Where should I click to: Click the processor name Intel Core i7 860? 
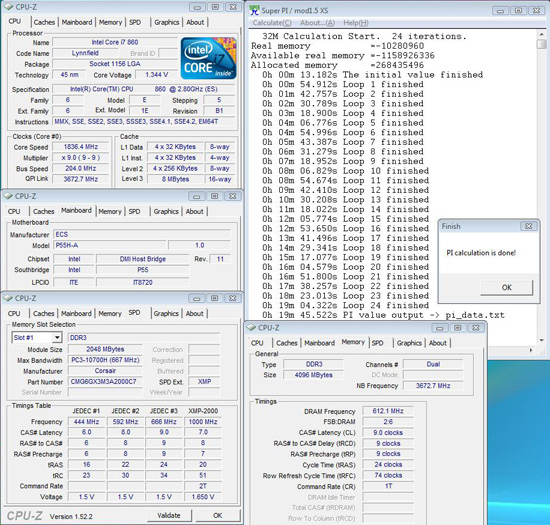[x=115, y=42]
